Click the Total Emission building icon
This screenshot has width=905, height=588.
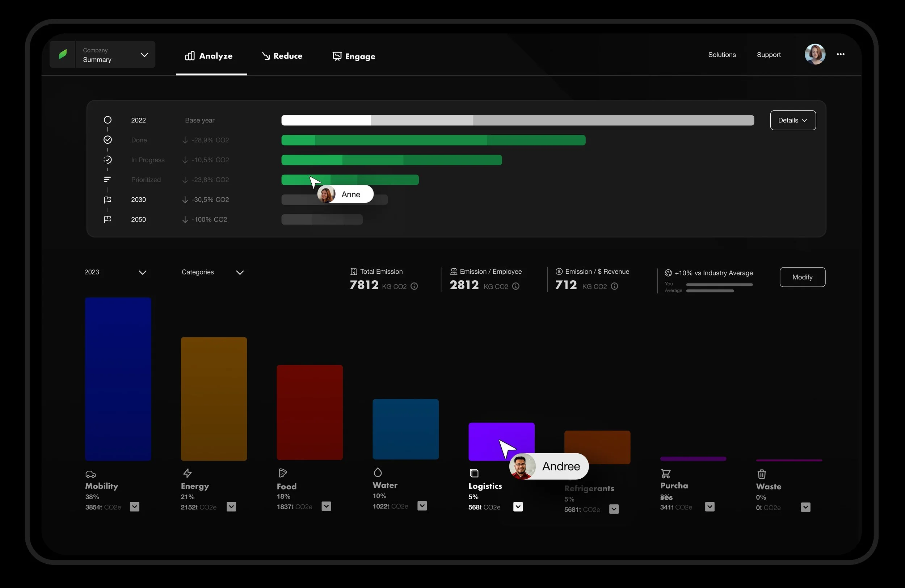tap(354, 272)
